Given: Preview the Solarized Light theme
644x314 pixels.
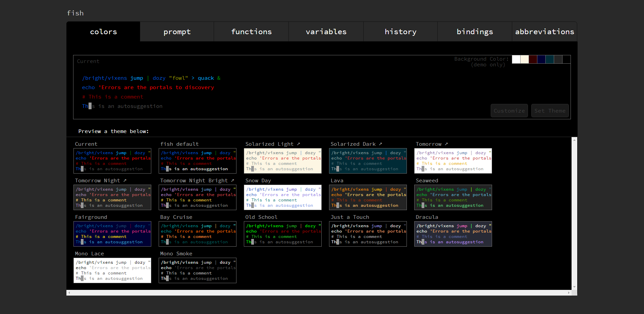Looking at the screenshot, I should pos(283,161).
